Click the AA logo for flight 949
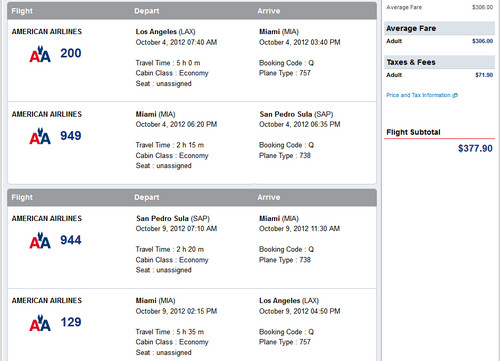 click(x=40, y=136)
